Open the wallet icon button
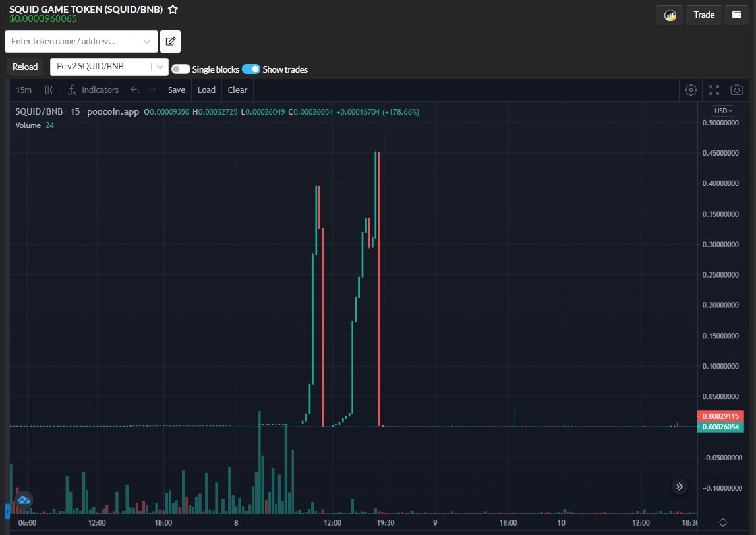Viewport: 756px width, 535px height. (736, 15)
